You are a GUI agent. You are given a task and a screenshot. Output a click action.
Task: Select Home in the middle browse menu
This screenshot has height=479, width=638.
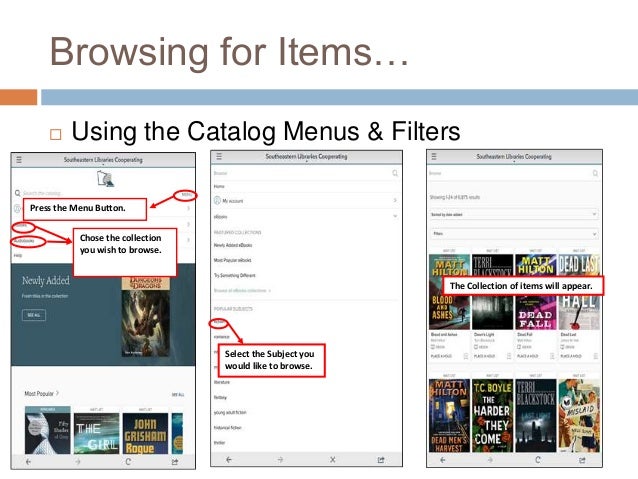[219, 186]
